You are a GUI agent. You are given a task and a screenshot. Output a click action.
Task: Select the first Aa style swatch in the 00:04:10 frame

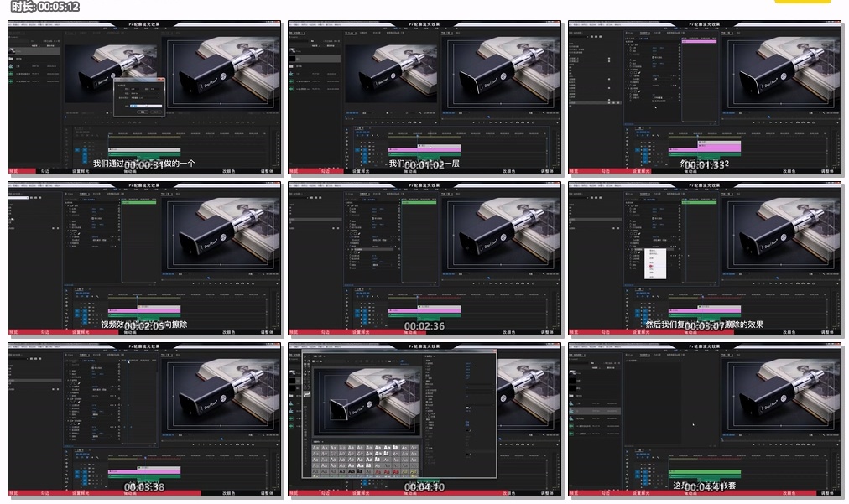[316, 449]
